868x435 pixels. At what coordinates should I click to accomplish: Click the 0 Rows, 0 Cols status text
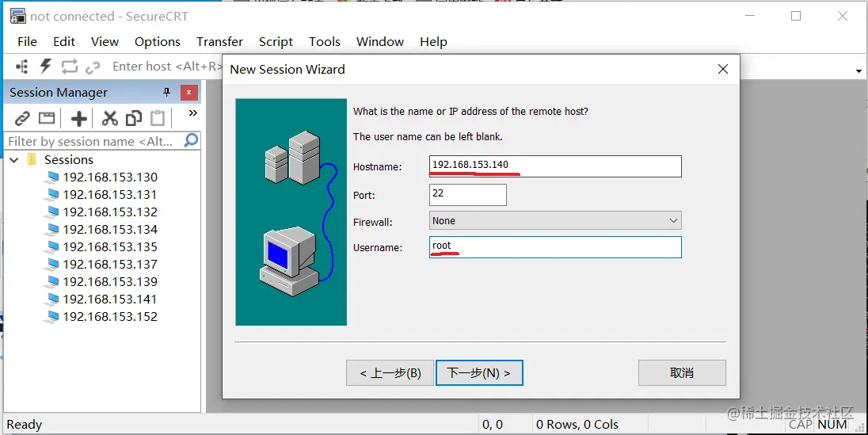577,425
